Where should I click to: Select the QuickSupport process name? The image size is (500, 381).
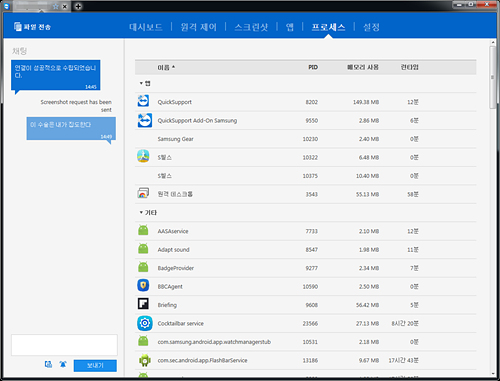click(x=175, y=102)
